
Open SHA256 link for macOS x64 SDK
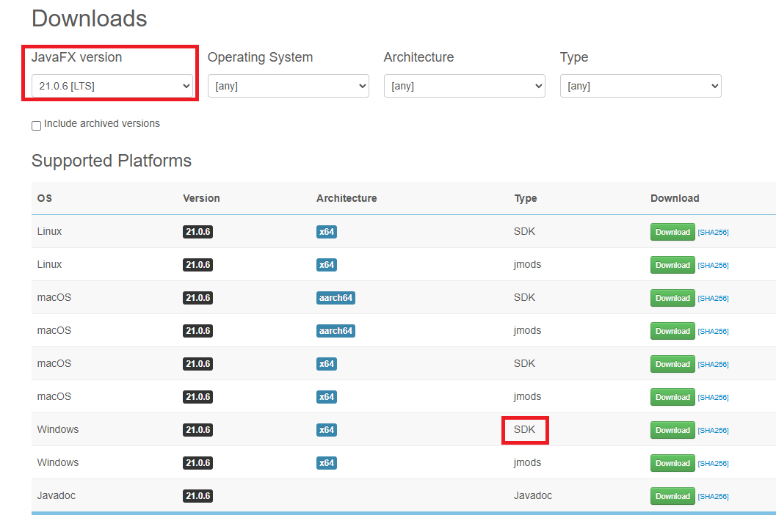(x=713, y=364)
